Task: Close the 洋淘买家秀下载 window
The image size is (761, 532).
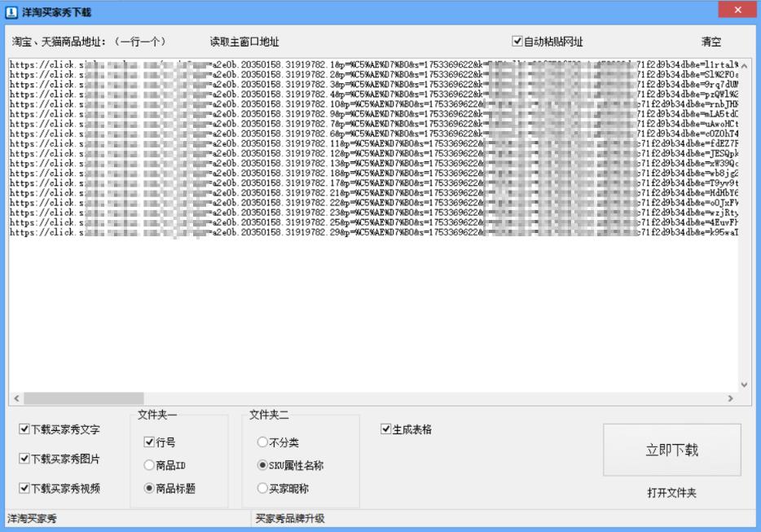Action: point(737,10)
